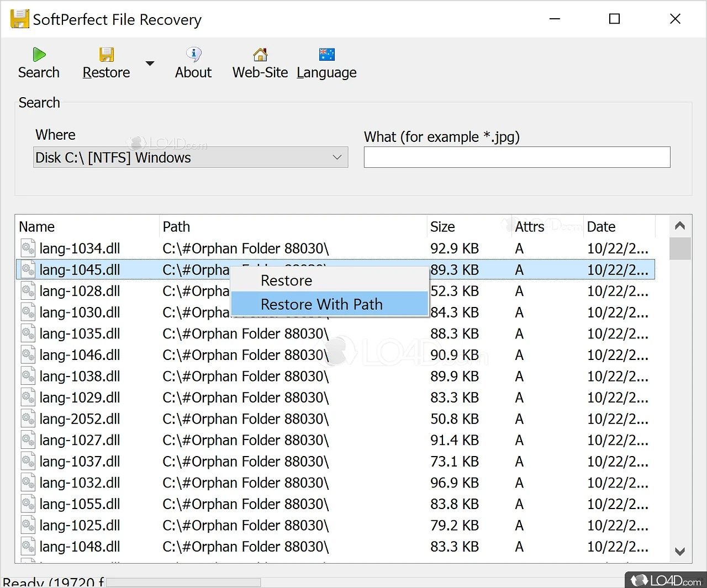Image resolution: width=707 pixels, height=588 pixels.
Task: Click file icon of lang-1038.dll
Action: click(28, 376)
